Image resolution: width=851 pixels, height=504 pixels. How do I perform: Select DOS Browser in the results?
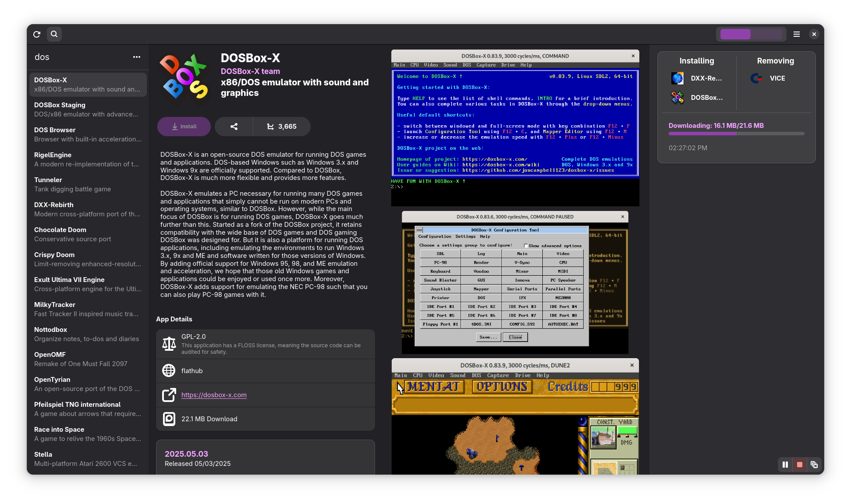point(88,134)
